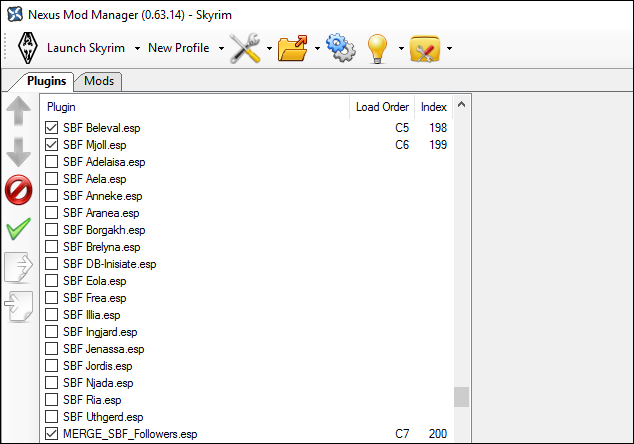The image size is (634, 444).
Task: Tick the SBF Njada.esp checkbox
Action: [51, 383]
